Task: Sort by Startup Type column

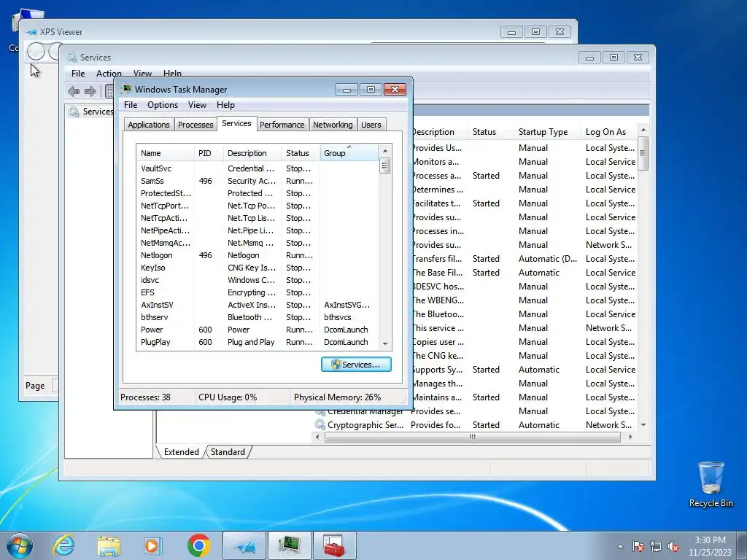Action: pos(547,132)
